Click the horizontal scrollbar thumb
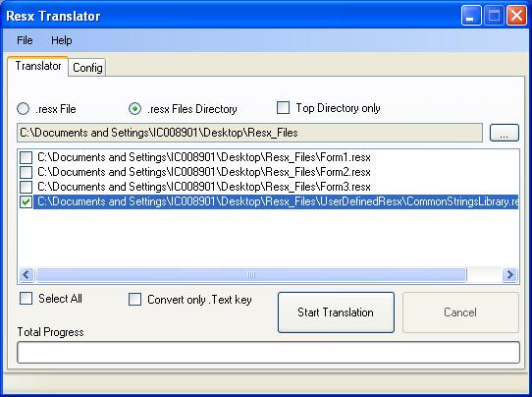532x397 pixels. (251, 275)
